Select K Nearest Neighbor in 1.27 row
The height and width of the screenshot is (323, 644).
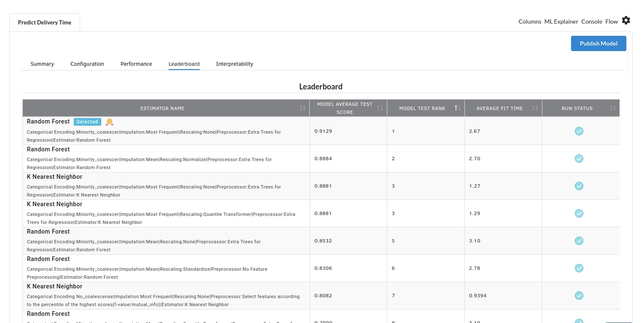click(55, 177)
